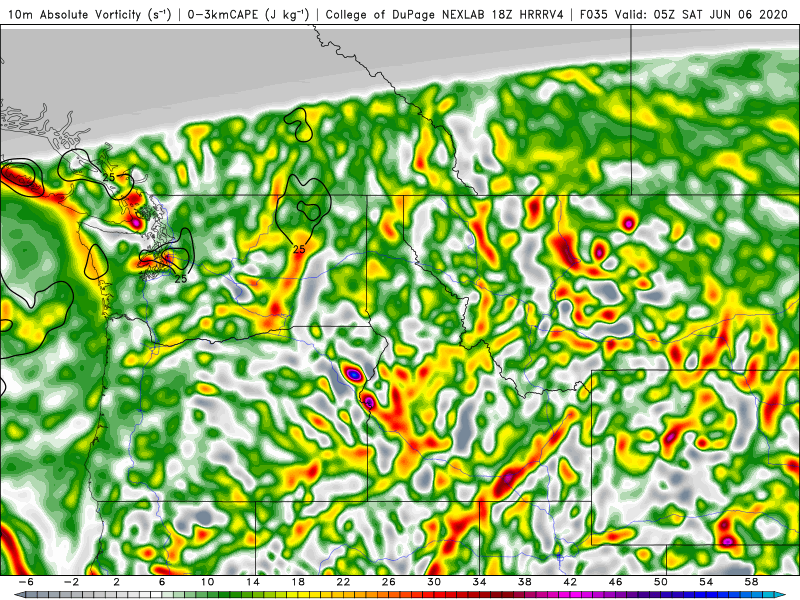Click the '18' color scale label
The height and width of the screenshot is (600, 800).
[298, 582]
